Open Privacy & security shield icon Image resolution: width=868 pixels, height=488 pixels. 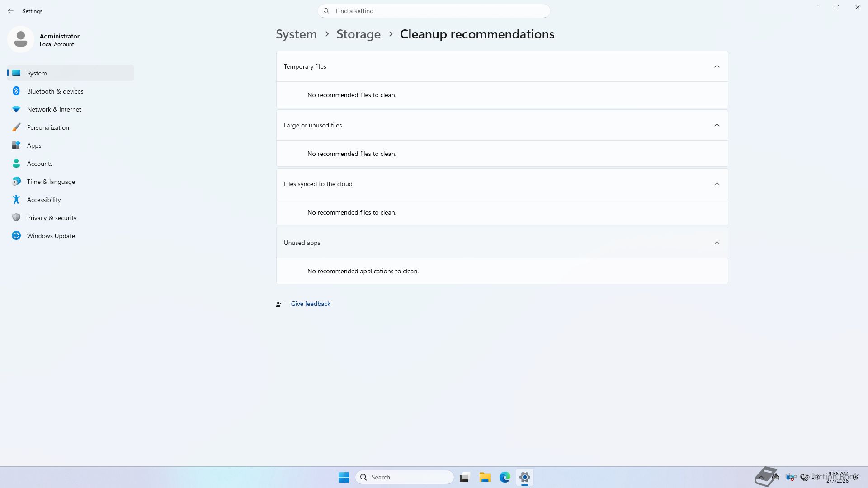(16, 218)
